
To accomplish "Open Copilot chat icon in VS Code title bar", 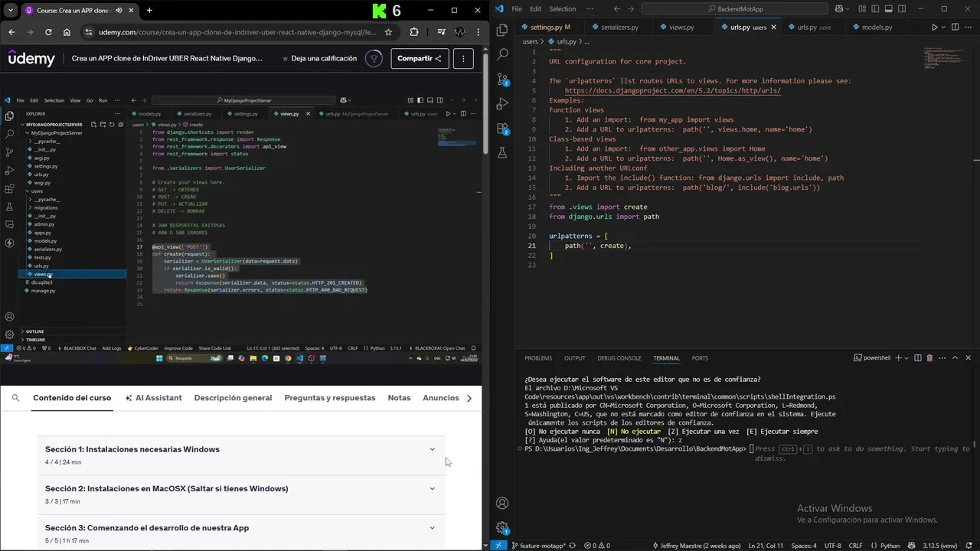I will (x=839, y=9).
